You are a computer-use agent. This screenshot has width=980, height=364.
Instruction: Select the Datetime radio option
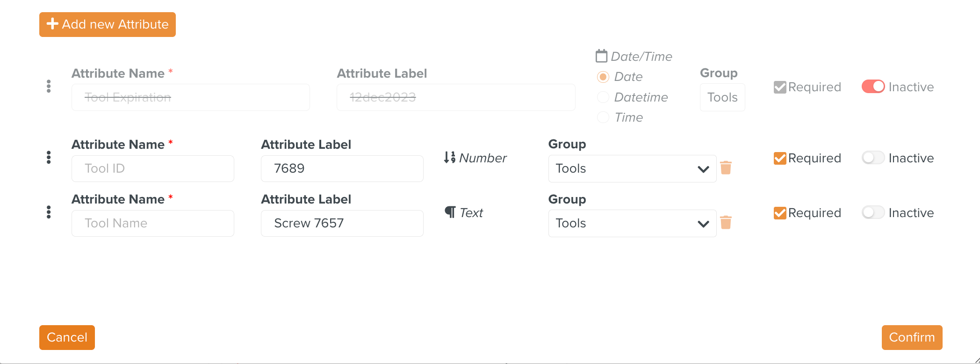(603, 97)
